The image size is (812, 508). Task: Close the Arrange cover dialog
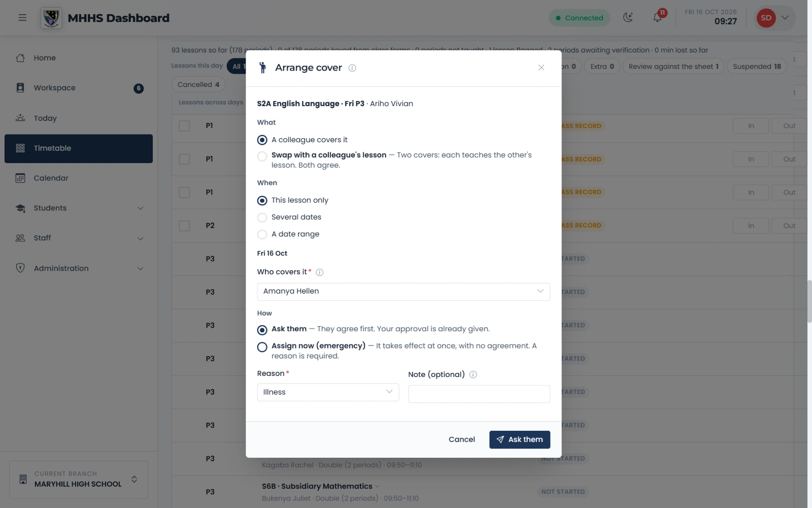tap(541, 68)
